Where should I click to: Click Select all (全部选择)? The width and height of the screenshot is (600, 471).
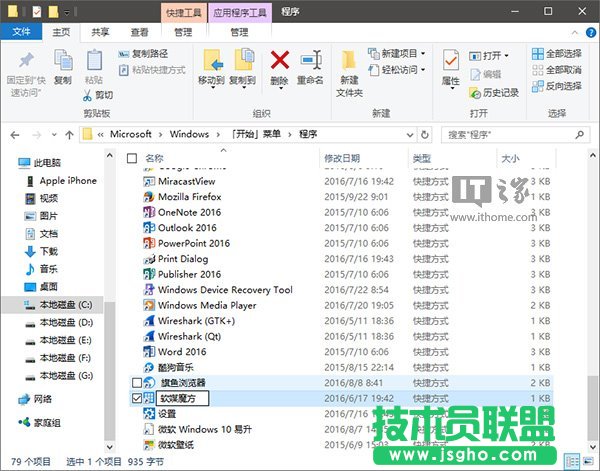coord(556,54)
